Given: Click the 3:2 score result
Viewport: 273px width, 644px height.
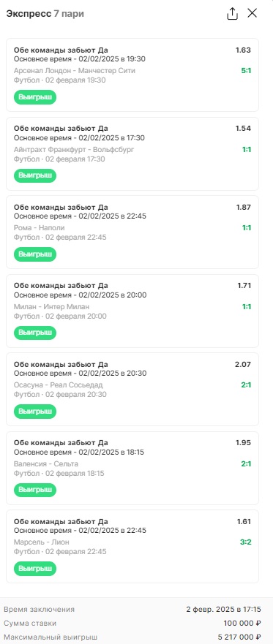Looking at the screenshot, I should tap(245, 542).
